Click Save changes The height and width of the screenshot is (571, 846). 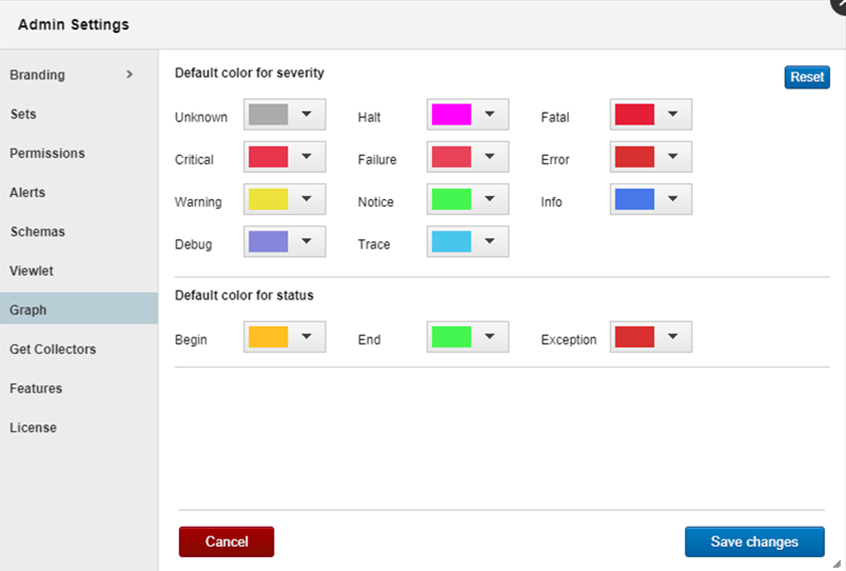point(755,542)
